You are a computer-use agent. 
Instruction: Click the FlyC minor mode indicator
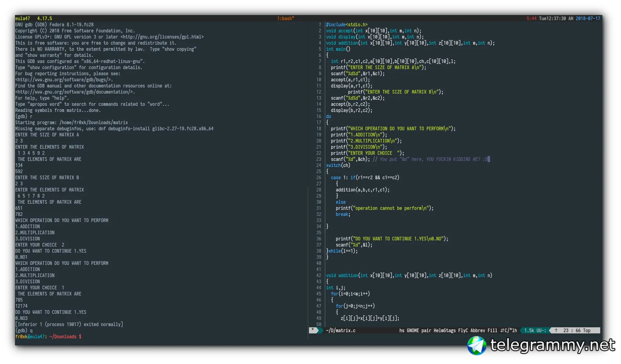tap(463, 330)
